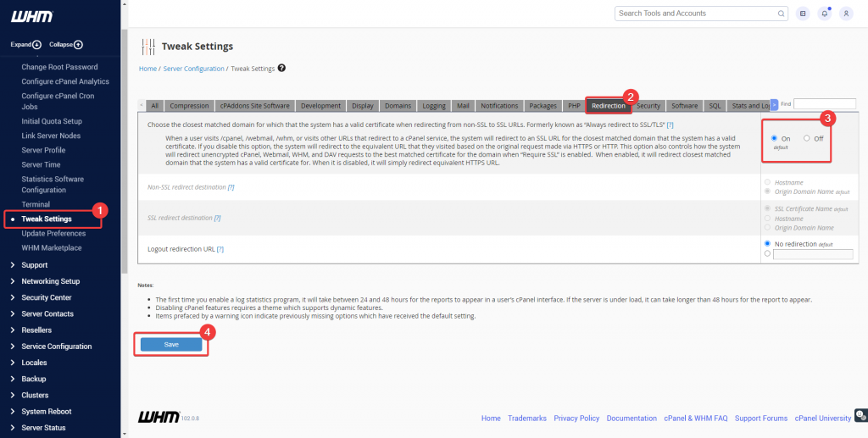Switch to the Compression tab
Image resolution: width=868 pixels, height=438 pixels.
pos(189,106)
